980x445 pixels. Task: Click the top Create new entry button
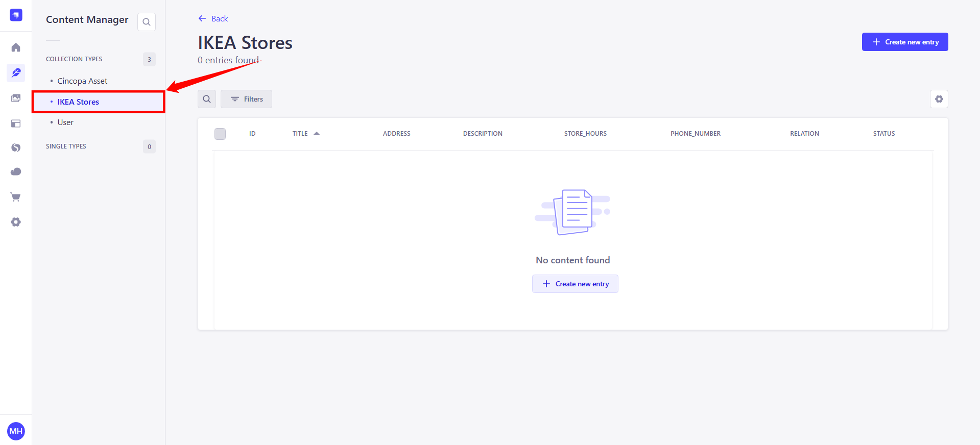(x=905, y=42)
